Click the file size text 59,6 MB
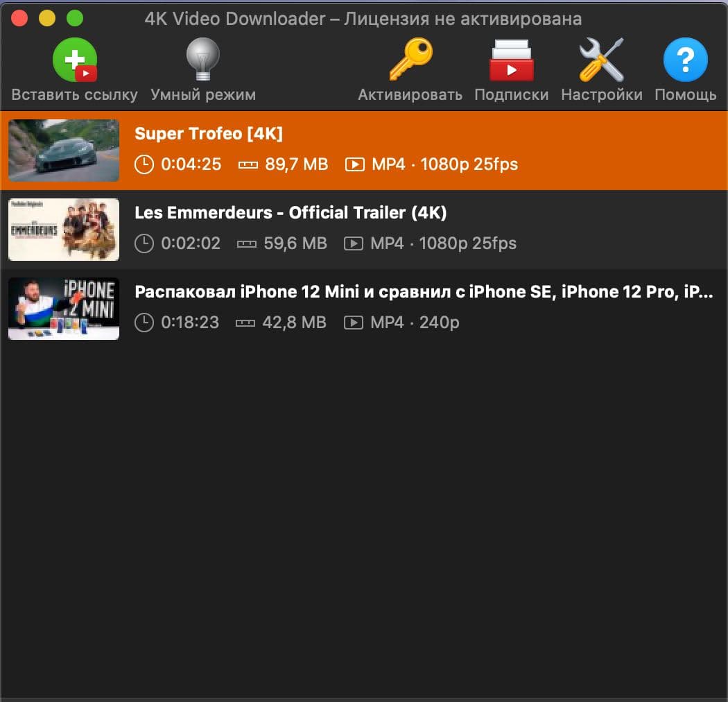This screenshot has width=728, height=702. pyautogui.click(x=295, y=243)
